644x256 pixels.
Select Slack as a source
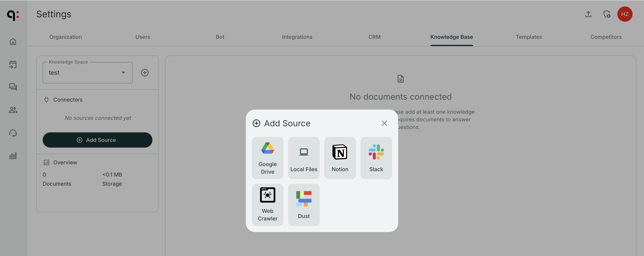point(376,158)
